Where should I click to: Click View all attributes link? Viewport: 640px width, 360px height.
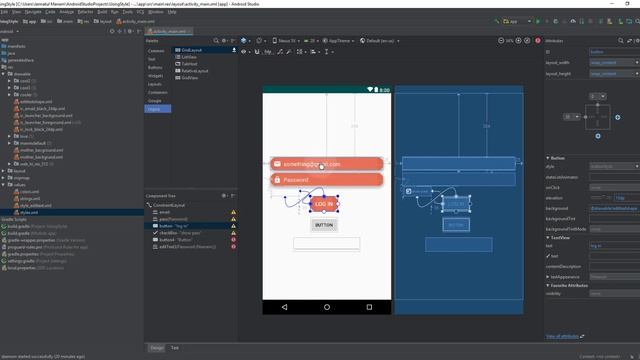tap(562, 336)
